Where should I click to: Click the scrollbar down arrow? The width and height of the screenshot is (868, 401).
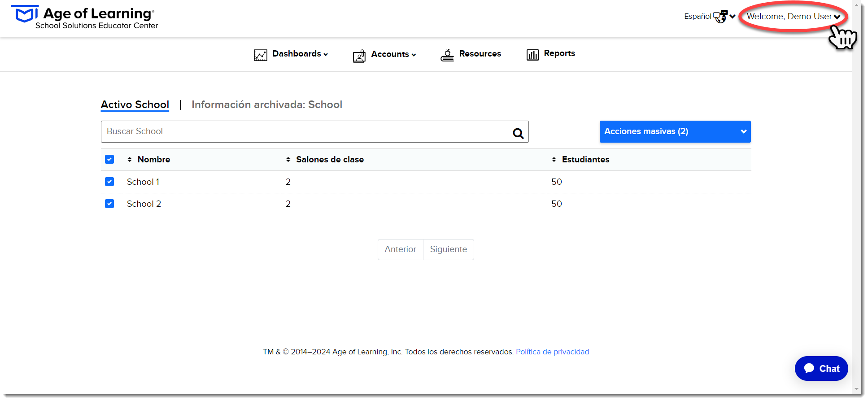pyautogui.click(x=856, y=389)
